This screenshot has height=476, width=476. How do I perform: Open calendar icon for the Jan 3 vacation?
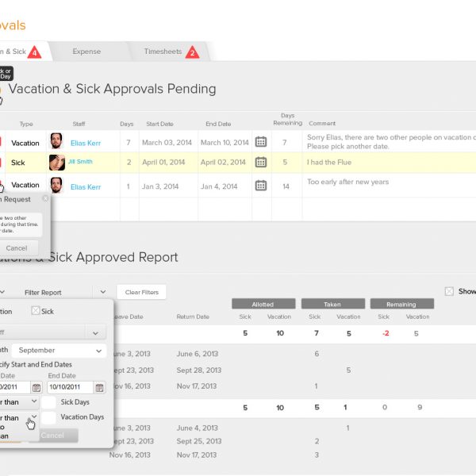pos(260,186)
